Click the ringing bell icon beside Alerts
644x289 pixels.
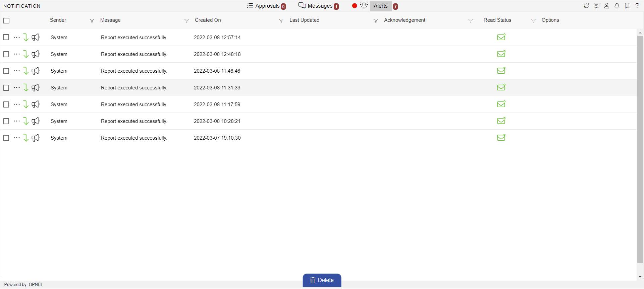(364, 5)
